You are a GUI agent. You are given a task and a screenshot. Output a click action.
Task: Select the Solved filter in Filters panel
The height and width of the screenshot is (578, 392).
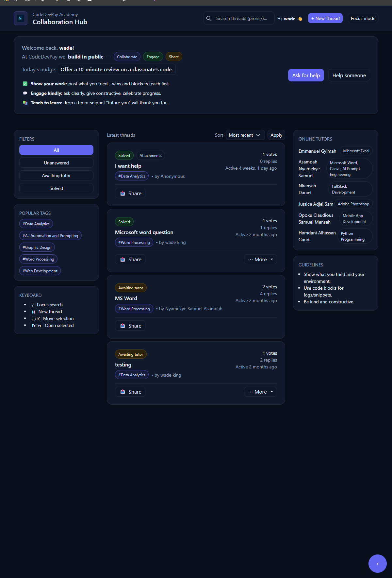(x=56, y=188)
